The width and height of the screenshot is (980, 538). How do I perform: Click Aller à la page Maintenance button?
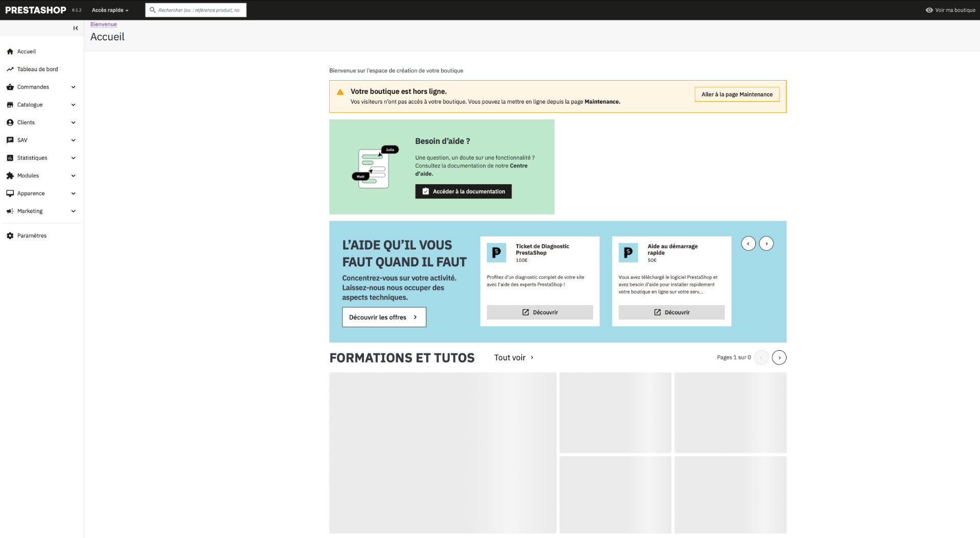click(737, 94)
